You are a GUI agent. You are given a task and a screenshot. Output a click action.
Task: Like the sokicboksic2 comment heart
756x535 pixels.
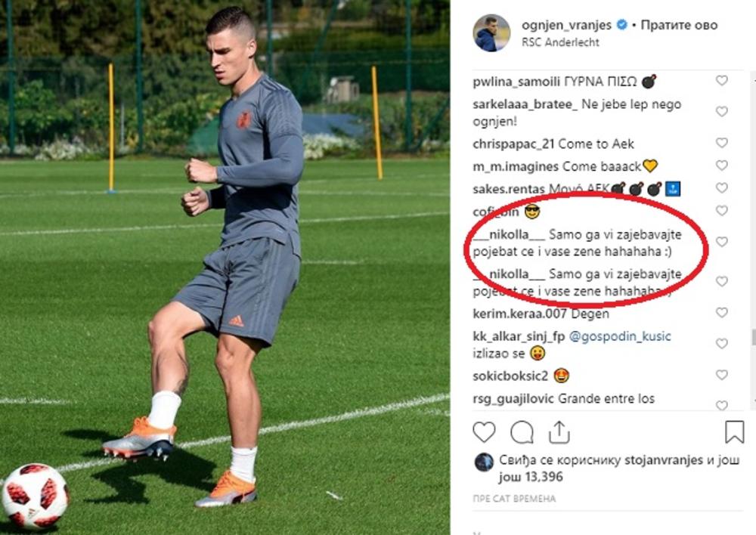[721, 375]
